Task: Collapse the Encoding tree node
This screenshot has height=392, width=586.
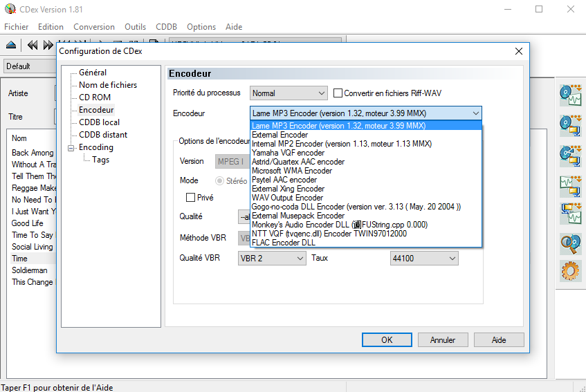Action: (71, 148)
